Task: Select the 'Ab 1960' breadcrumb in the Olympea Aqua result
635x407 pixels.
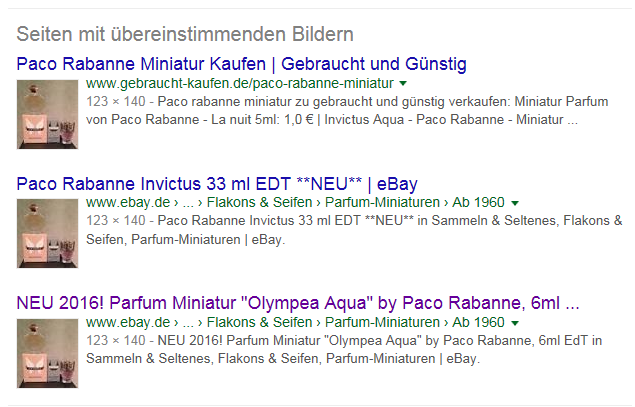Action: (478, 322)
